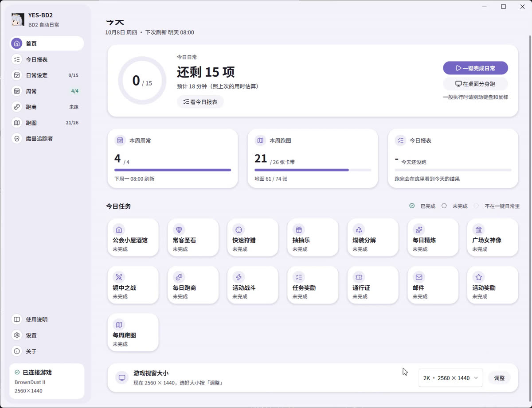Click the 本周跑图 progress bar
532x408 pixels.
click(x=313, y=170)
